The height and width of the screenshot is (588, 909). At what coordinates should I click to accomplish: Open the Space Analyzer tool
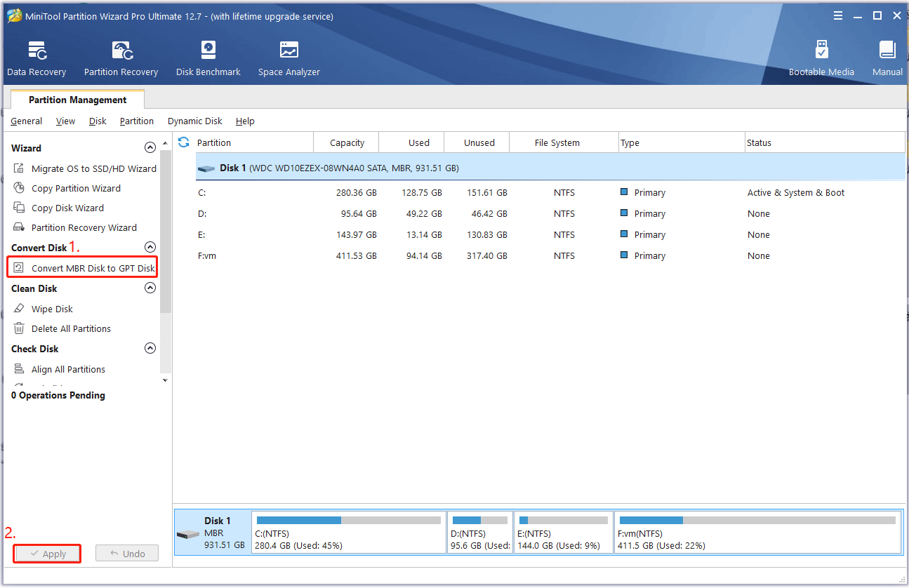[x=288, y=59]
